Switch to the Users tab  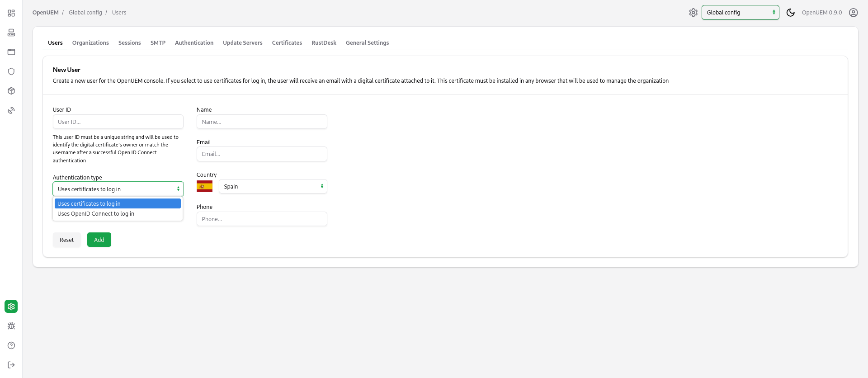point(55,43)
